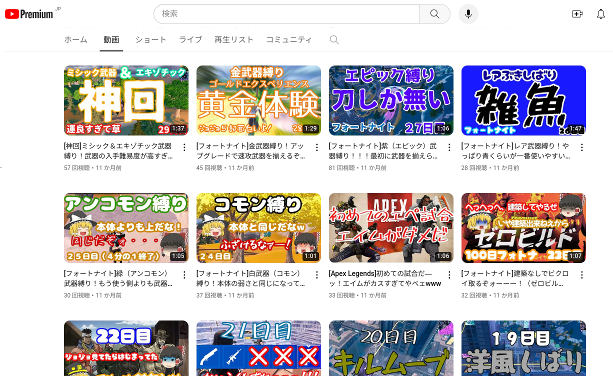Click the channel search magnifier icon

coord(334,39)
